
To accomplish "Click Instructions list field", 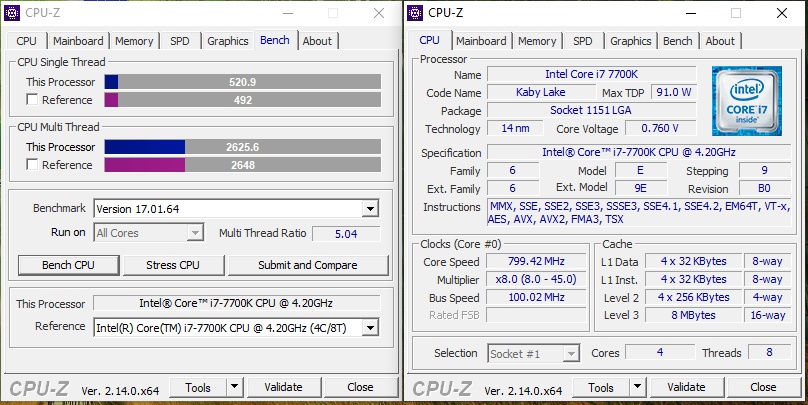I will (x=639, y=213).
